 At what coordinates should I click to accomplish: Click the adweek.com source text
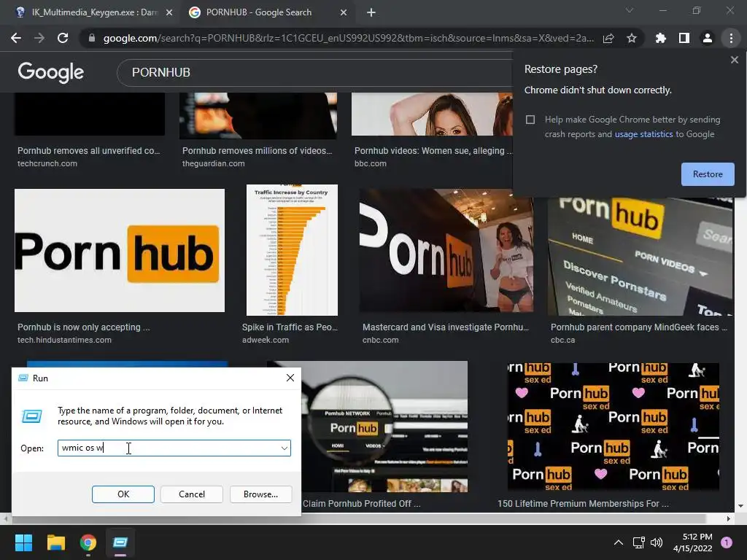266,340
